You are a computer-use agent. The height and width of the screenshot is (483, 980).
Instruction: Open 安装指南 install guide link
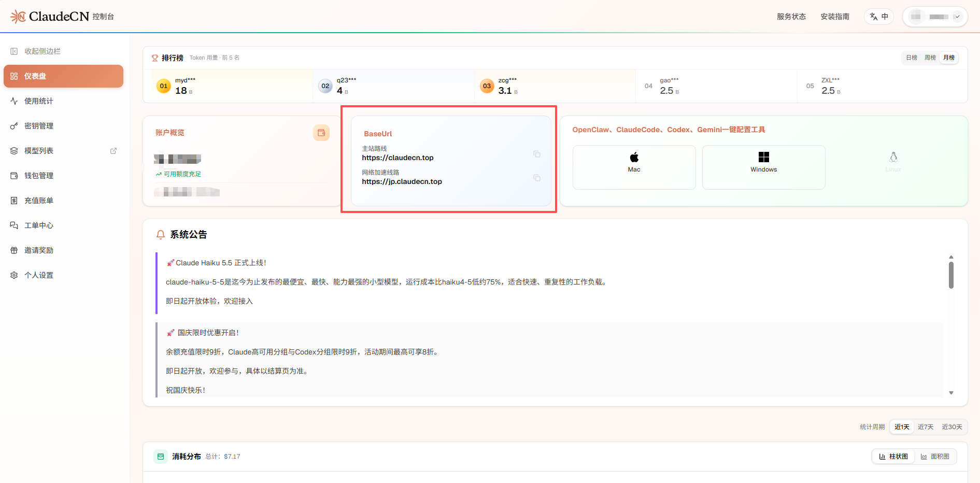point(835,17)
